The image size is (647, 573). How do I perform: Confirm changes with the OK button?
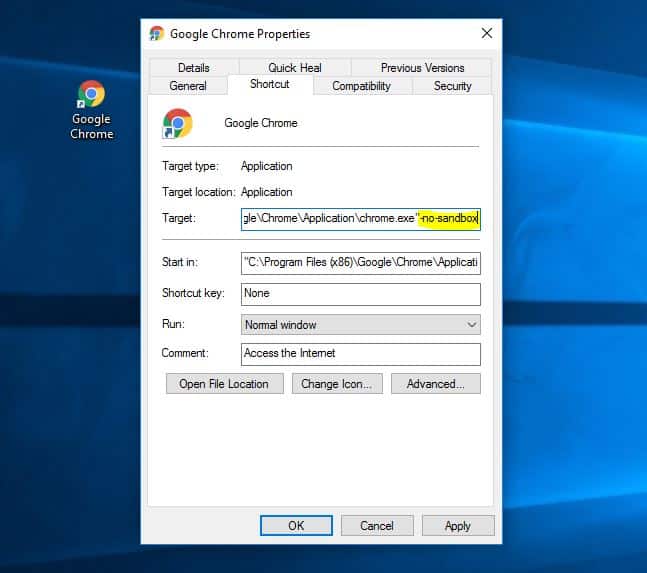[296, 526]
